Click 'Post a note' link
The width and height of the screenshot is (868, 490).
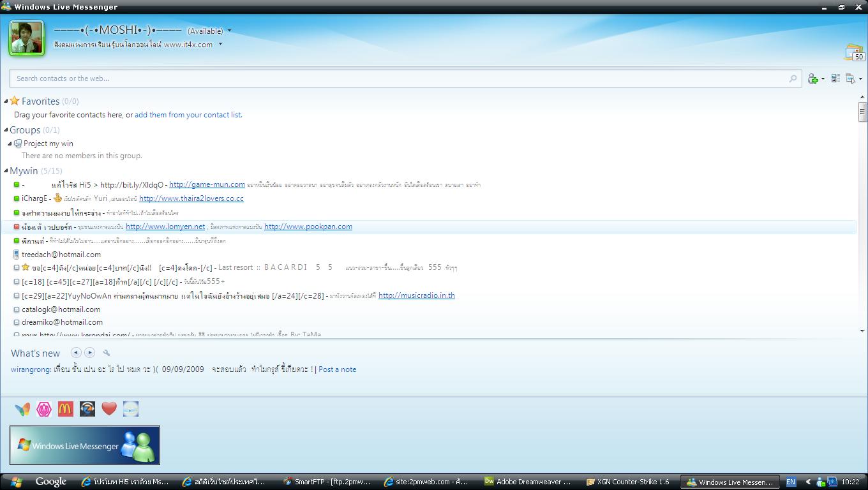[338, 369]
